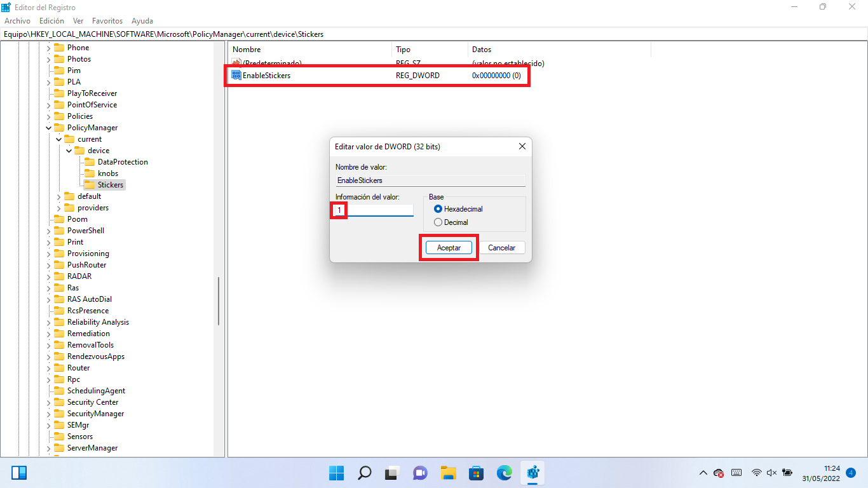
Task: Expand the Phone tree node
Action: (48, 48)
